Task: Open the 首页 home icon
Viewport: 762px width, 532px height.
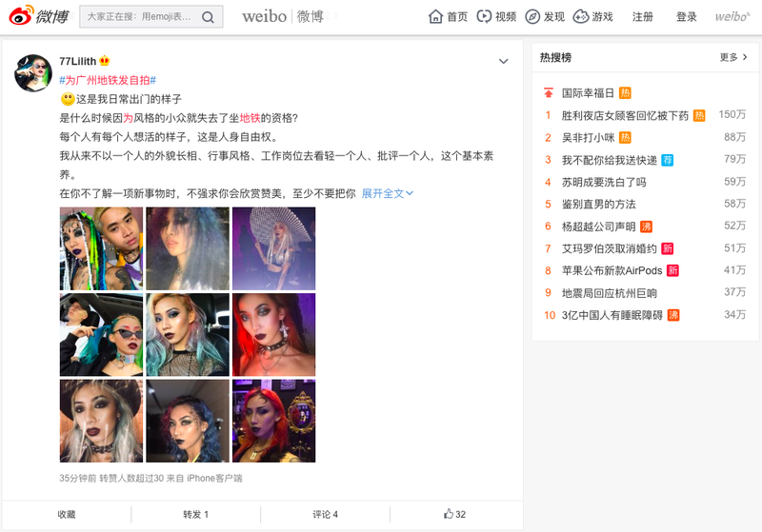Action: (x=435, y=16)
